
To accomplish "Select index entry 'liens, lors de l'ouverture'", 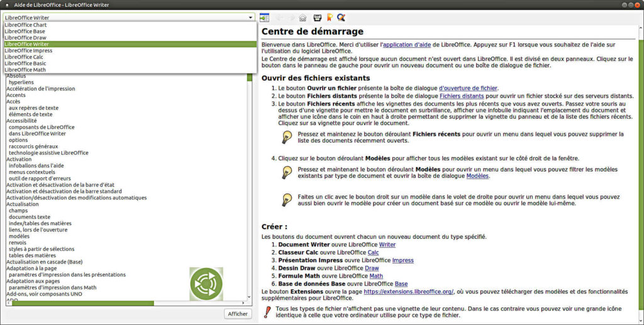I will point(38,230).
